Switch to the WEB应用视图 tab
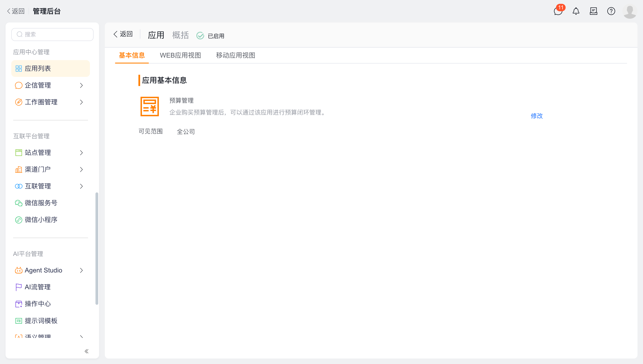The image size is (643, 364). point(180,55)
